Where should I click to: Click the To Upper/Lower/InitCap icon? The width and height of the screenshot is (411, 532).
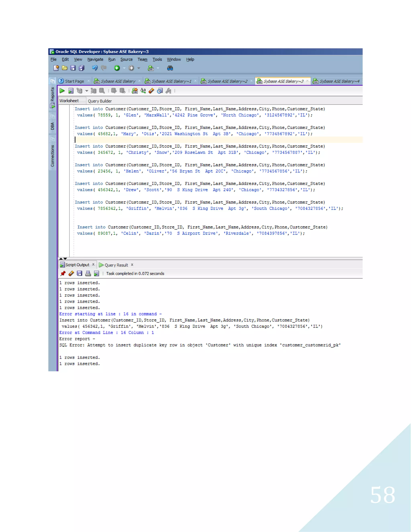point(143,91)
